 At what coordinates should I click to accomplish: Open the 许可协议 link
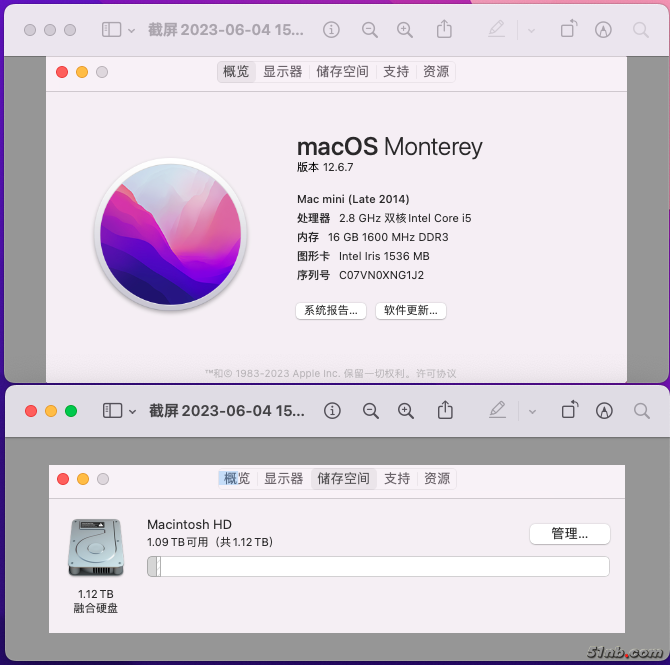436,374
